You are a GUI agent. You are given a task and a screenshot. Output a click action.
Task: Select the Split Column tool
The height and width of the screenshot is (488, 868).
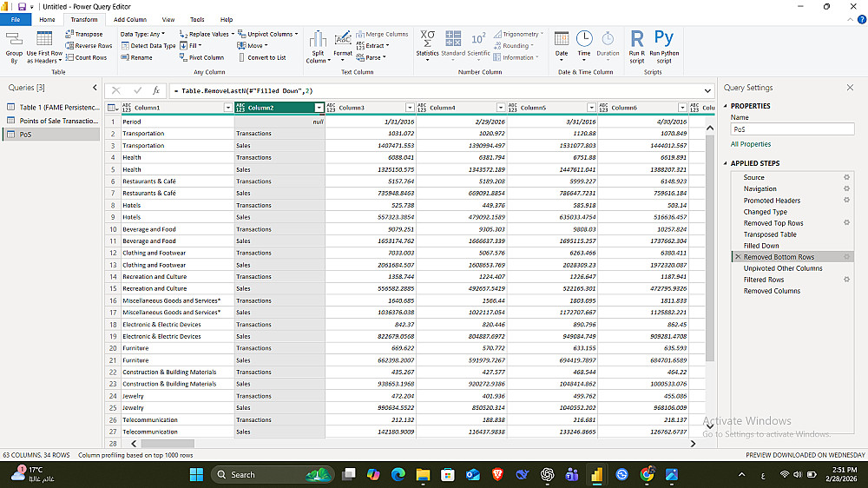coord(318,41)
